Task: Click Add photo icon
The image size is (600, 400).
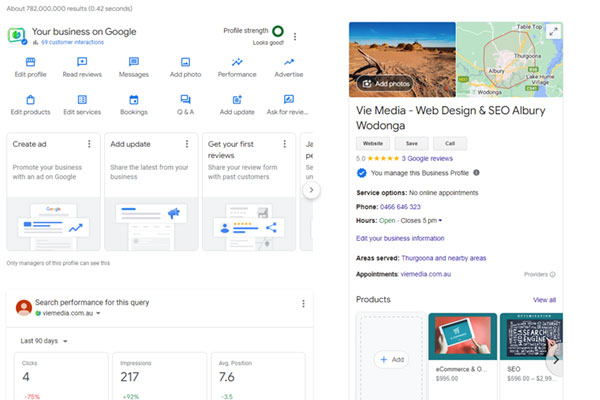Action: 185,62
